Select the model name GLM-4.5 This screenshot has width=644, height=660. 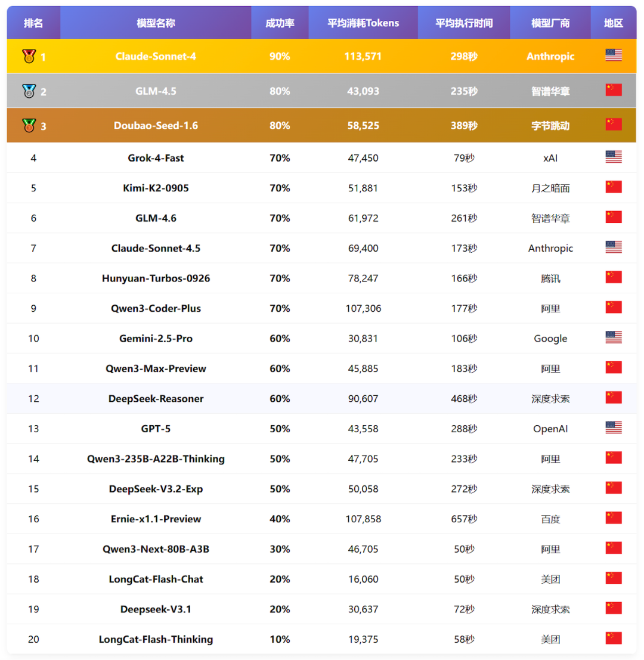(156, 91)
